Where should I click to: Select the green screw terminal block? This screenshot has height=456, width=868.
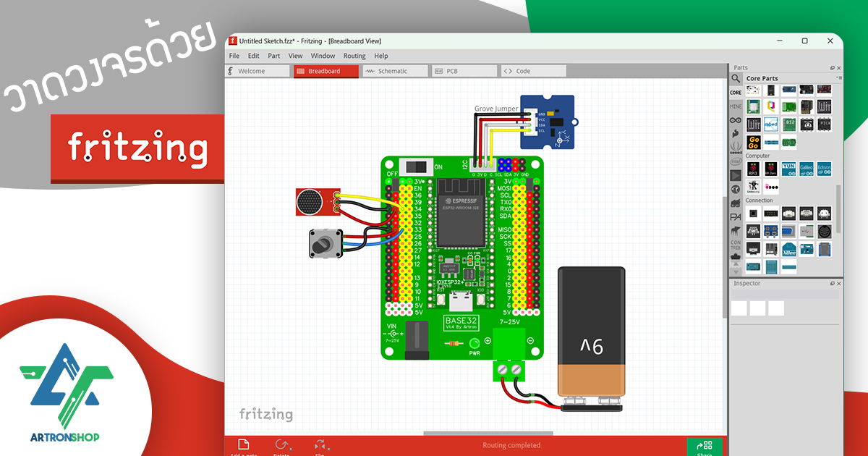[x=511, y=355]
